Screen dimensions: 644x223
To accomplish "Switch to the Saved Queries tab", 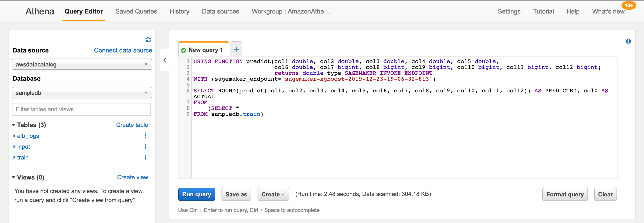I will coord(136,11).
